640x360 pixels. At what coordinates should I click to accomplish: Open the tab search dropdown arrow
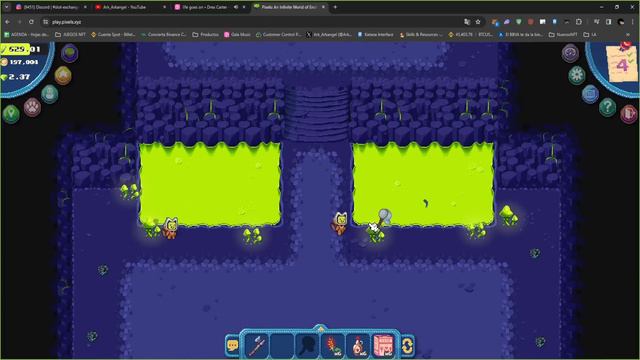7,7
